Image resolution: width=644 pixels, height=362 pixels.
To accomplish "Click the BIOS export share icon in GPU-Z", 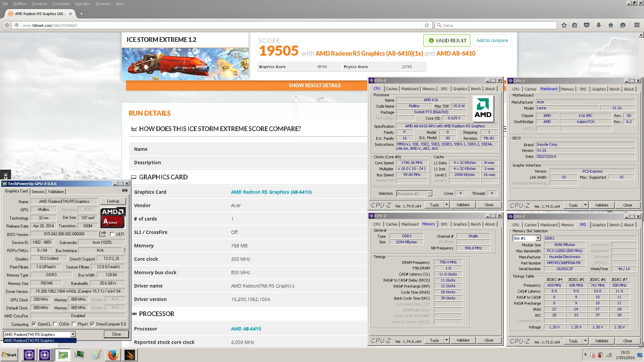I will point(103,234).
